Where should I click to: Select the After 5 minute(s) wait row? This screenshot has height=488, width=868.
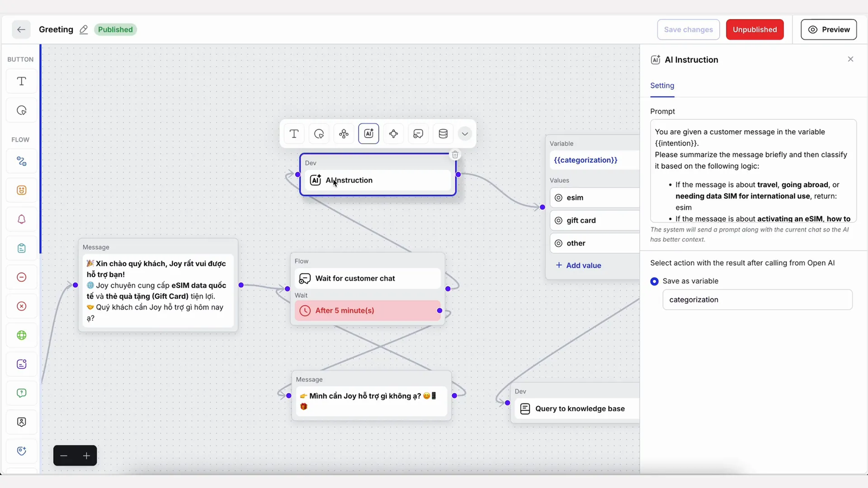point(367,311)
